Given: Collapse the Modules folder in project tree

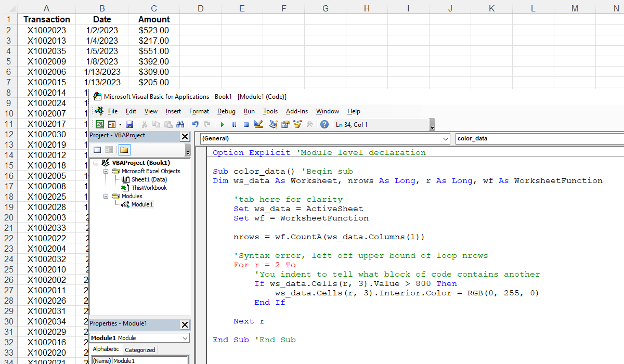Looking at the screenshot, I should click(105, 196).
